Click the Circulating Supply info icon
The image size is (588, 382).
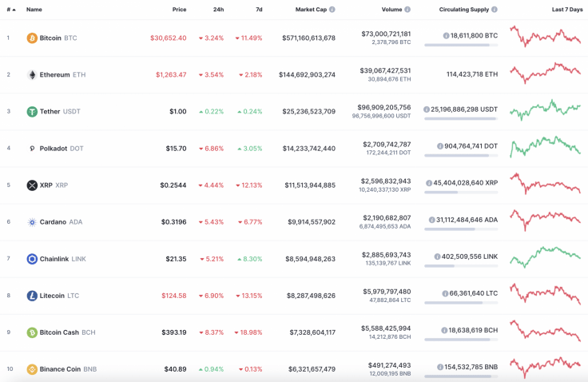pos(495,10)
